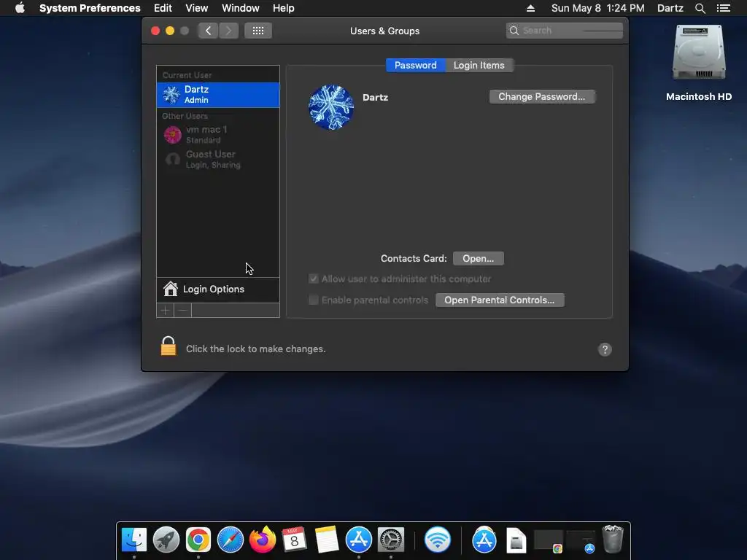Launch Firefox from the Dock

263,540
